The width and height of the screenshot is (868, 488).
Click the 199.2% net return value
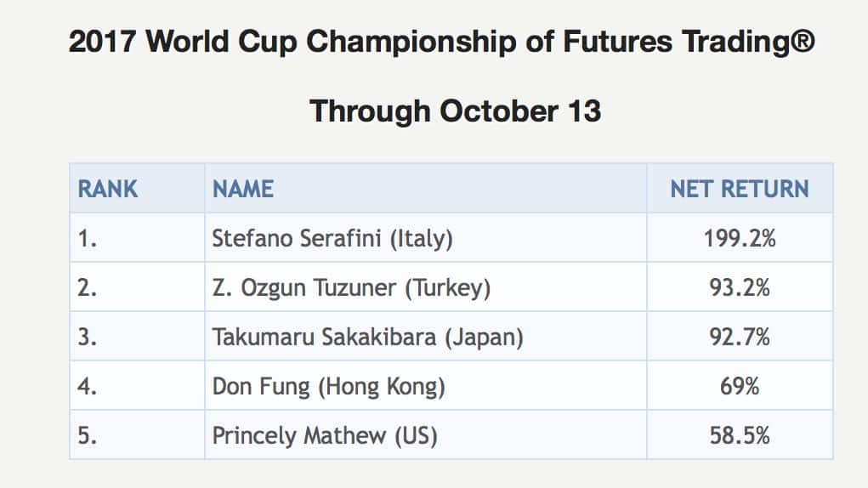(740, 239)
